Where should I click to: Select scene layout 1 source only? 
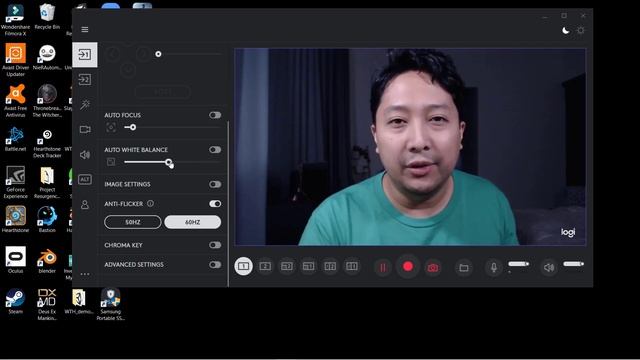point(244,266)
